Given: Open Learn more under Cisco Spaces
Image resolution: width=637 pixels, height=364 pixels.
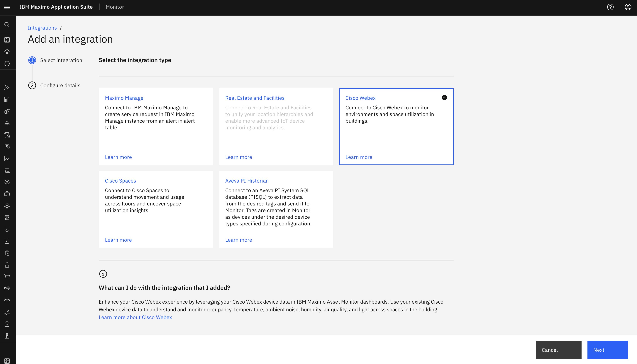Looking at the screenshot, I should pyautogui.click(x=118, y=240).
